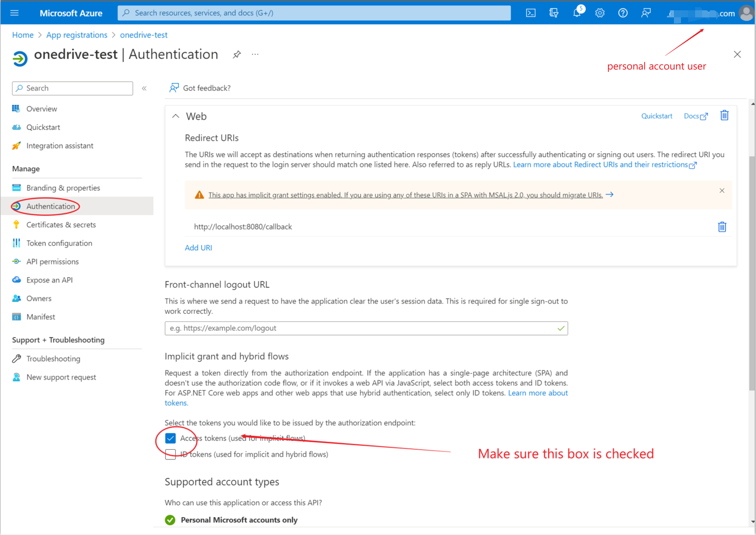Open the Web Quickstart link
This screenshot has height=535, width=756.
click(657, 116)
